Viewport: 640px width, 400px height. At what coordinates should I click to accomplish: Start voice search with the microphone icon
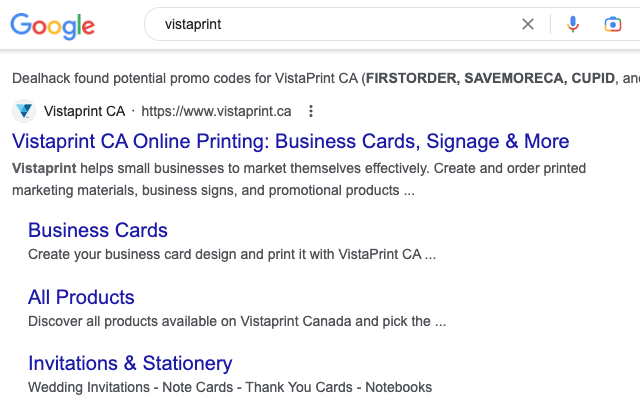(573, 24)
